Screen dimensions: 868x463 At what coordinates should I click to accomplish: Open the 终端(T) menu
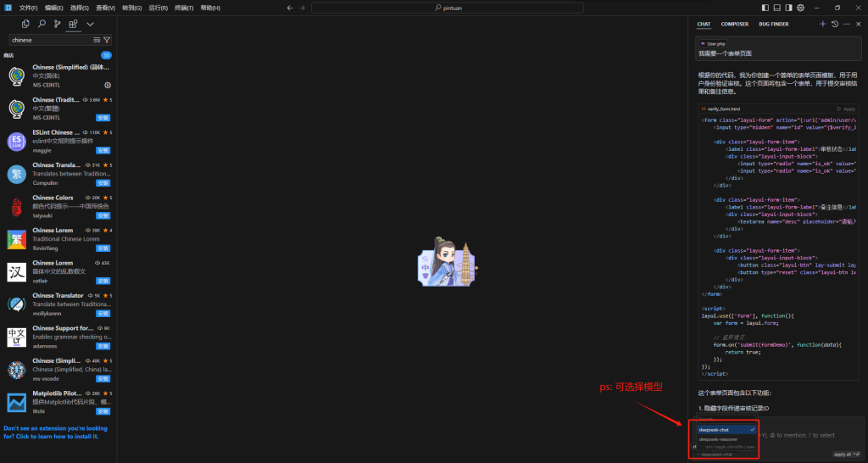coord(184,8)
